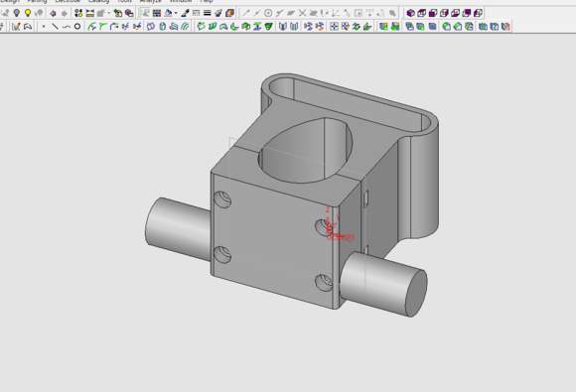Click the yellow and black bar icon

(x=90, y=13)
